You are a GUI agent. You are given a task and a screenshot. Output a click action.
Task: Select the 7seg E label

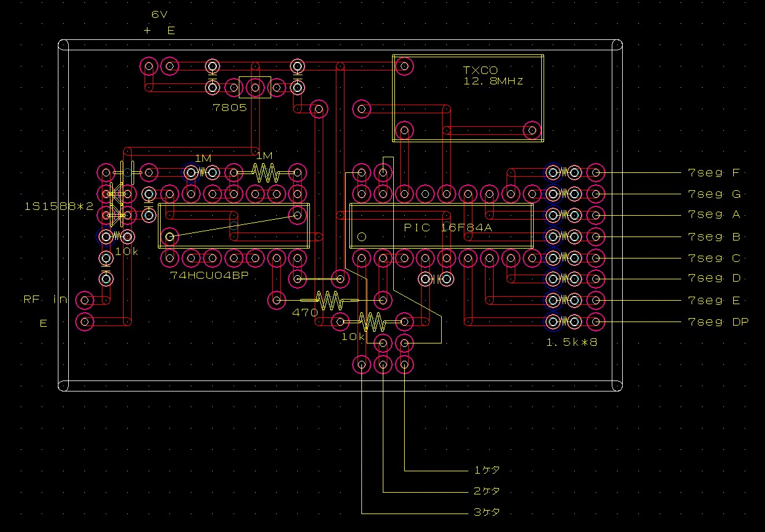[x=714, y=300]
